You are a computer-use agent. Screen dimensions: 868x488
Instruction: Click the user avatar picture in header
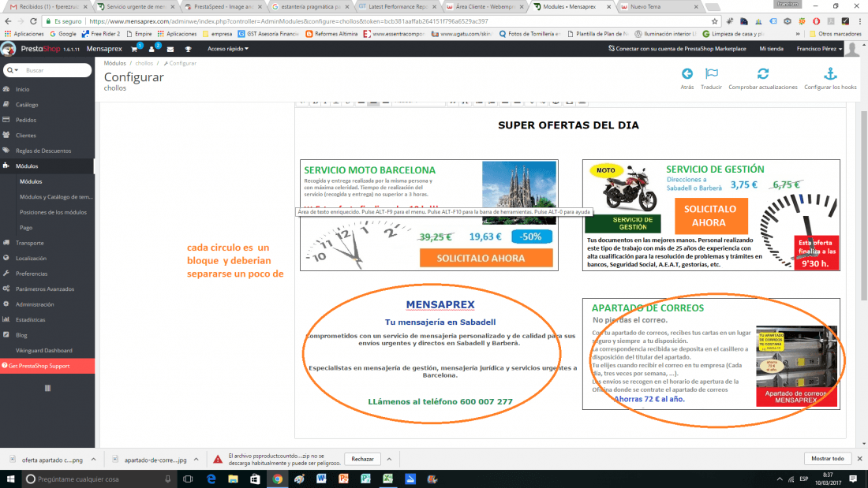coord(852,49)
